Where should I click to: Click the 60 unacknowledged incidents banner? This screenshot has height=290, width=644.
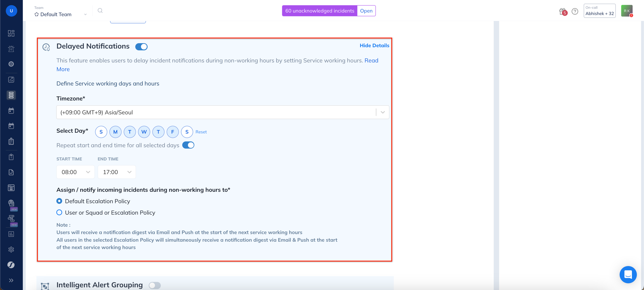[x=320, y=11]
